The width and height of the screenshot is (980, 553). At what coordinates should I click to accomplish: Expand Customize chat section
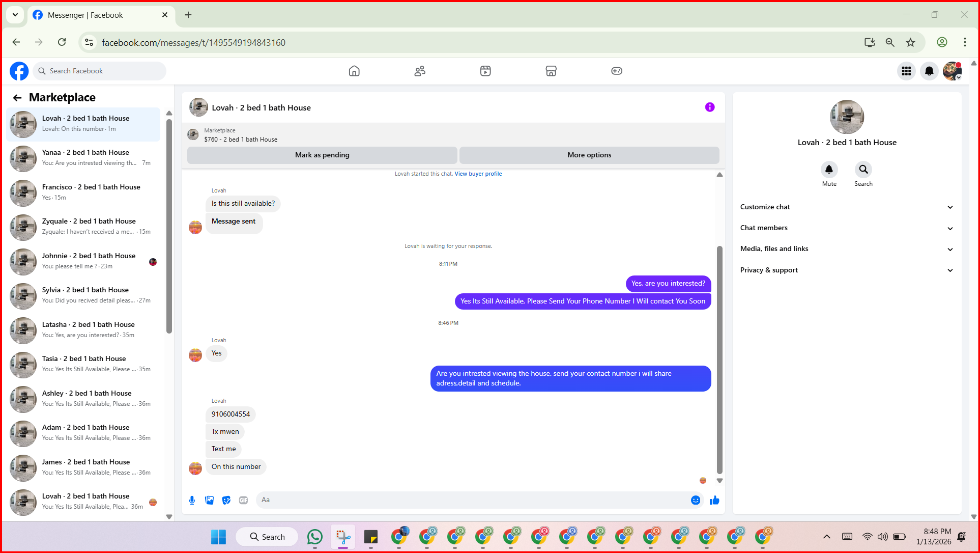(x=847, y=207)
